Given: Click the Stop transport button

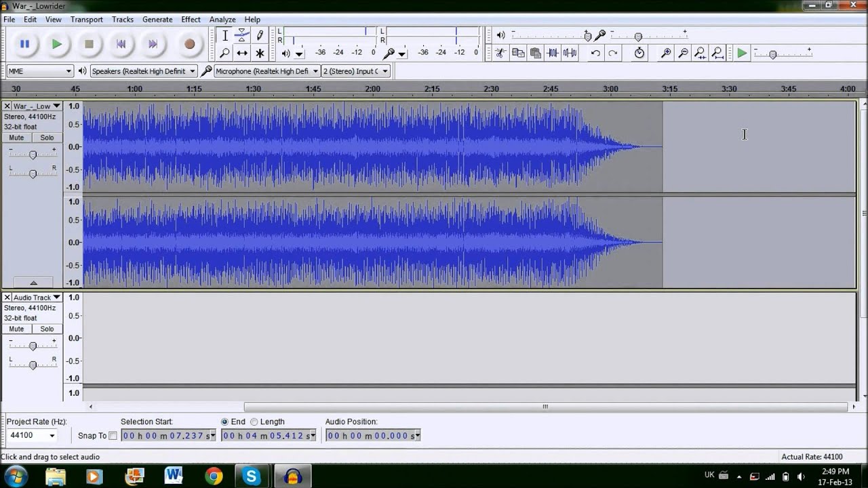Looking at the screenshot, I should [89, 44].
